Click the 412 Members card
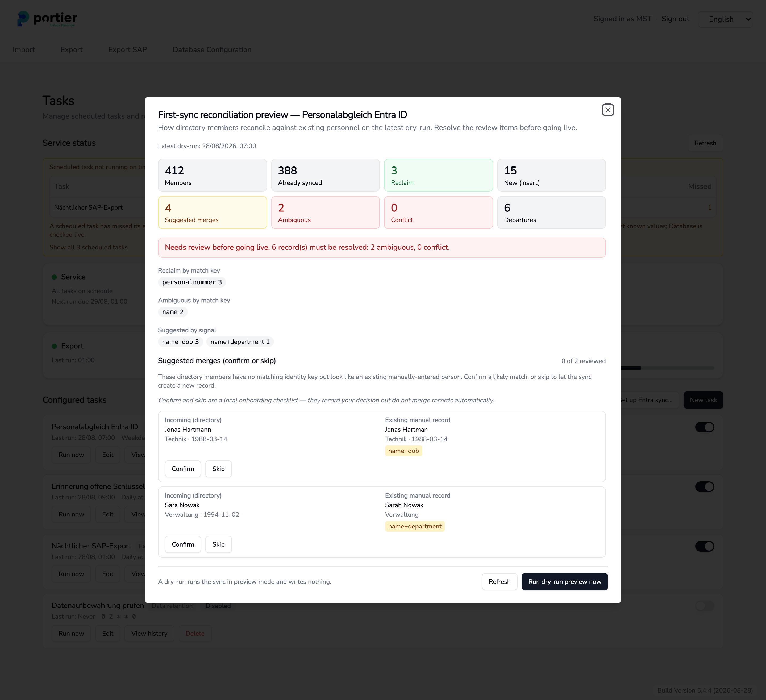Screen dimensions: 766x700 [213, 175]
